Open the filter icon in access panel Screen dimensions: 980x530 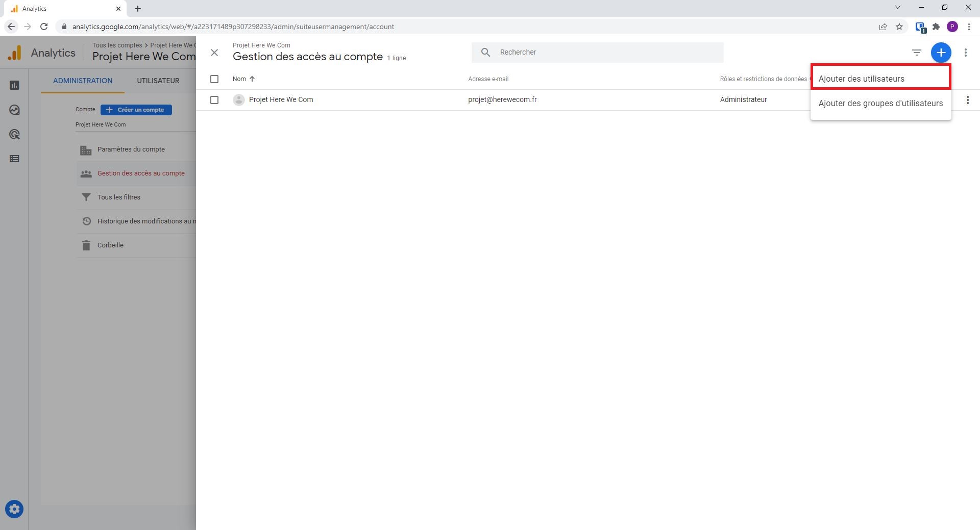[917, 53]
